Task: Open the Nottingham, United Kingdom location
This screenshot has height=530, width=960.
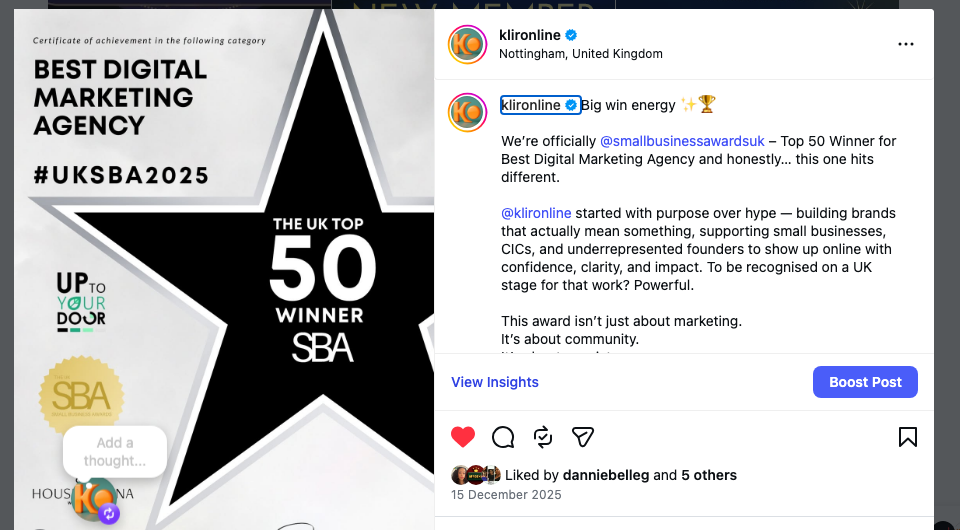Action: click(x=580, y=54)
